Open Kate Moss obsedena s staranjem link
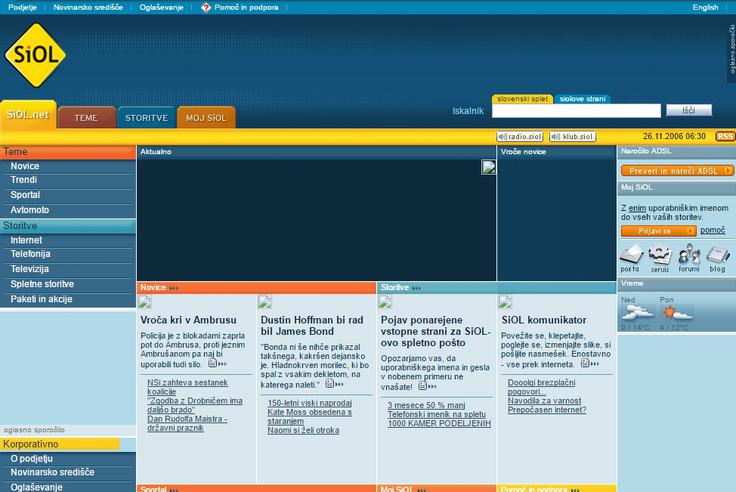 click(309, 416)
